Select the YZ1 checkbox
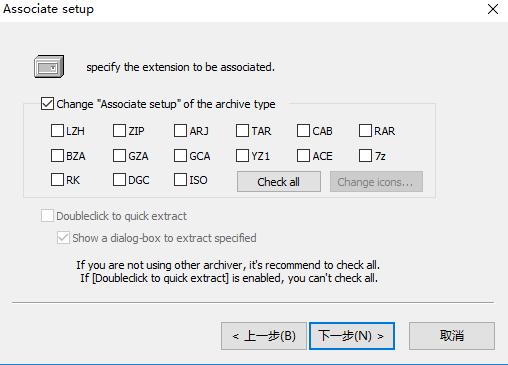The image size is (508, 365). point(242,156)
